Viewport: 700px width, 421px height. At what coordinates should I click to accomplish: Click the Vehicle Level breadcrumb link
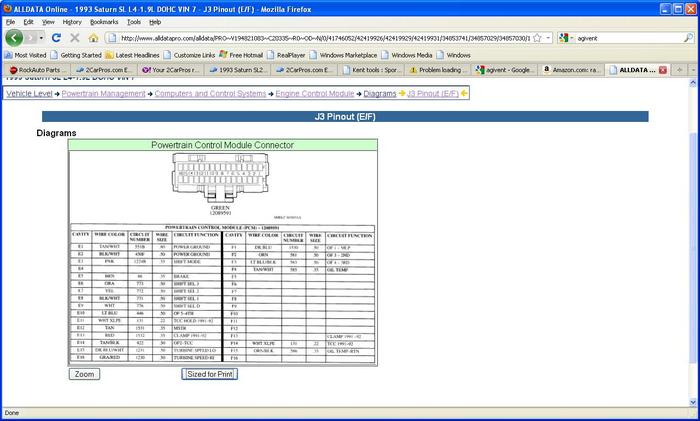click(29, 93)
